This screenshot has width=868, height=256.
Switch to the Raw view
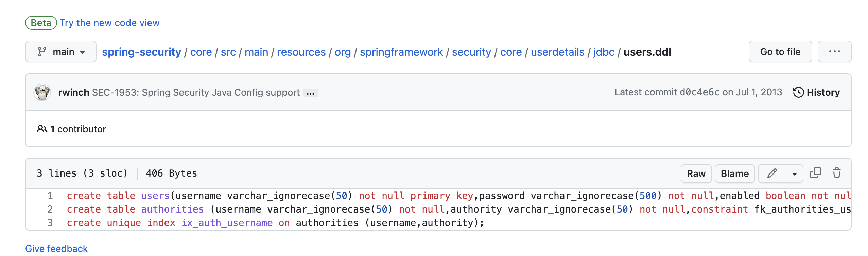696,173
